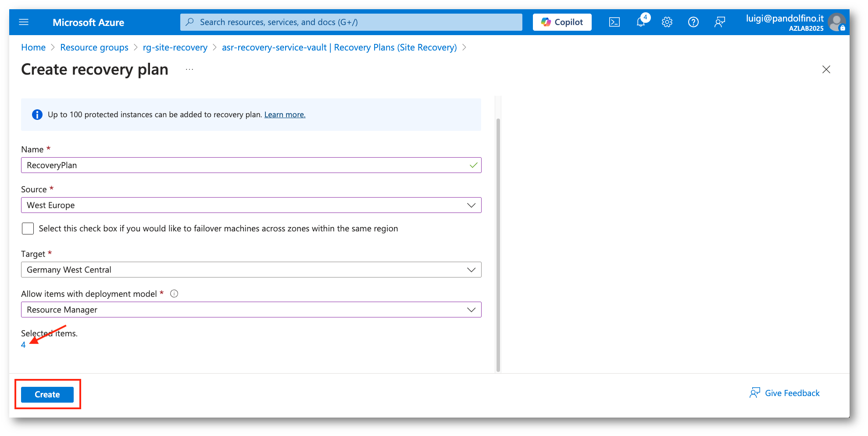This screenshot has width=868, height=436.
Task: Open the portal settings gear
Action: coord(667,22)
